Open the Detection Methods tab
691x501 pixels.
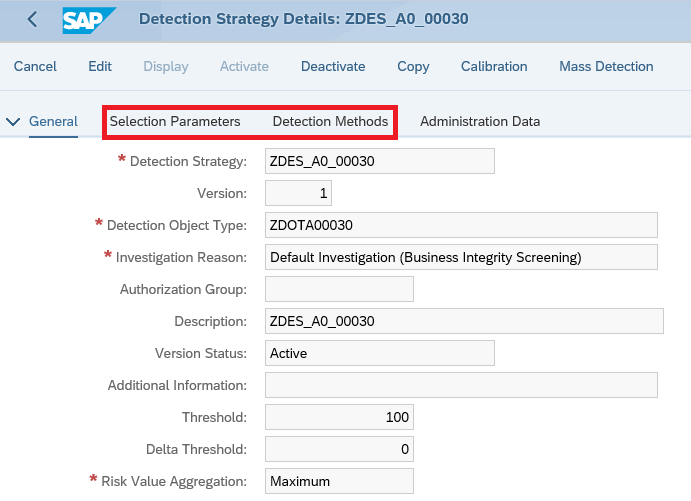[x=331, y=122]
